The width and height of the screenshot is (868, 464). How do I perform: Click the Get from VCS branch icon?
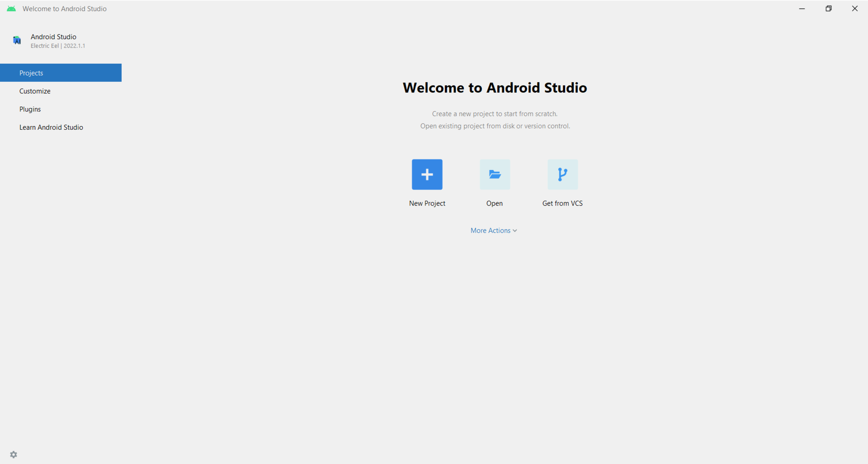click(x=563, y=174)
